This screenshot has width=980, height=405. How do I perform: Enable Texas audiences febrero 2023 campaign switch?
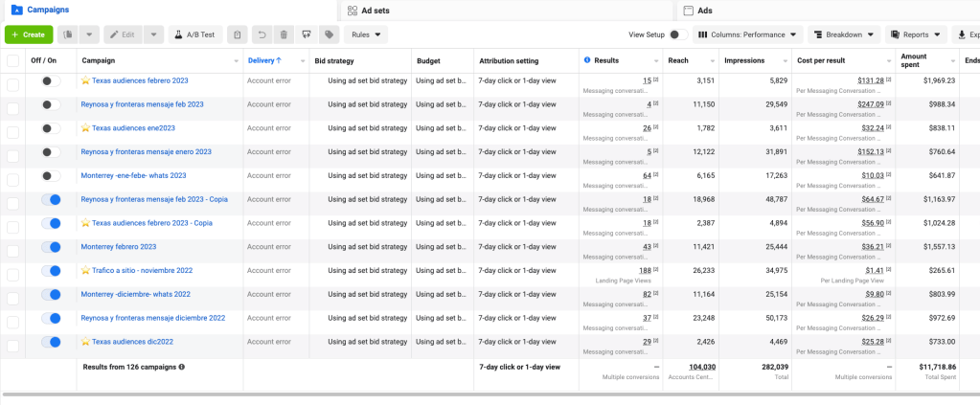tap(51, 81)
